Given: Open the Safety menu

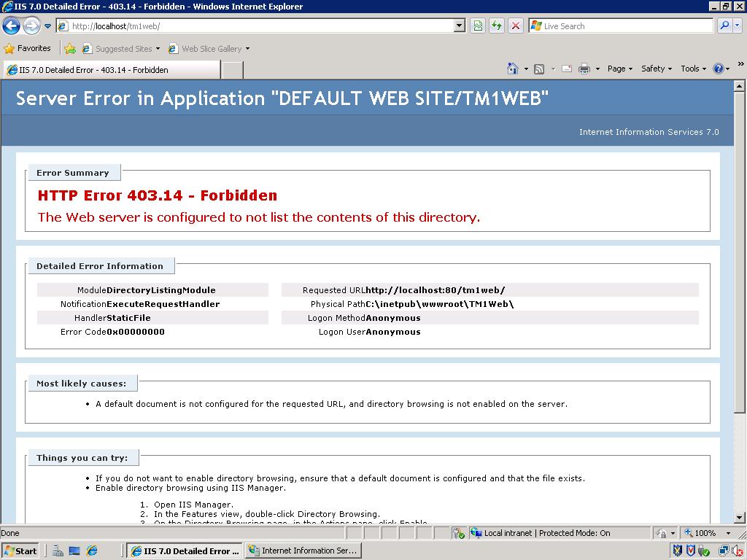Looking at the screenshot, I should [656, 69].
